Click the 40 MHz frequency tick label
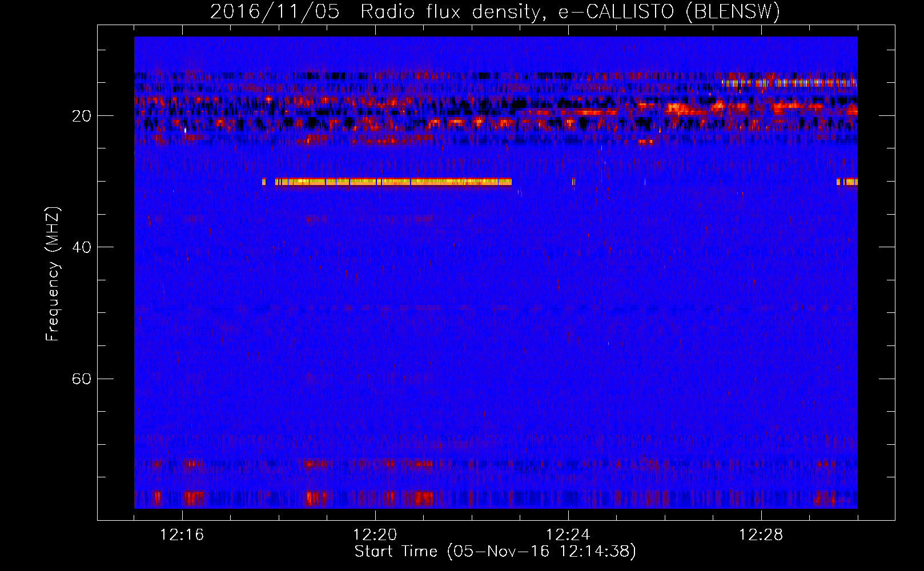Image resolution: width=924 pixels, height=571 pixels. (x=82, y=247)
